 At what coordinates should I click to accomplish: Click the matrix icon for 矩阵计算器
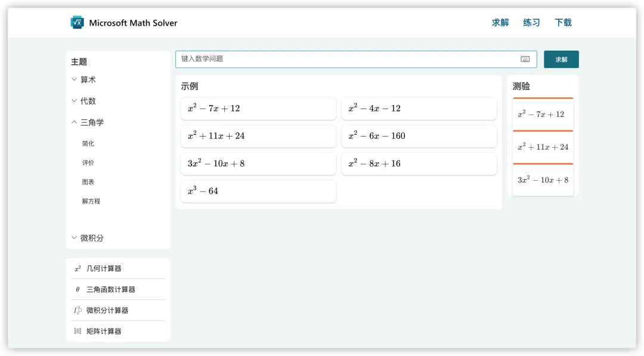tap(78, 332)
